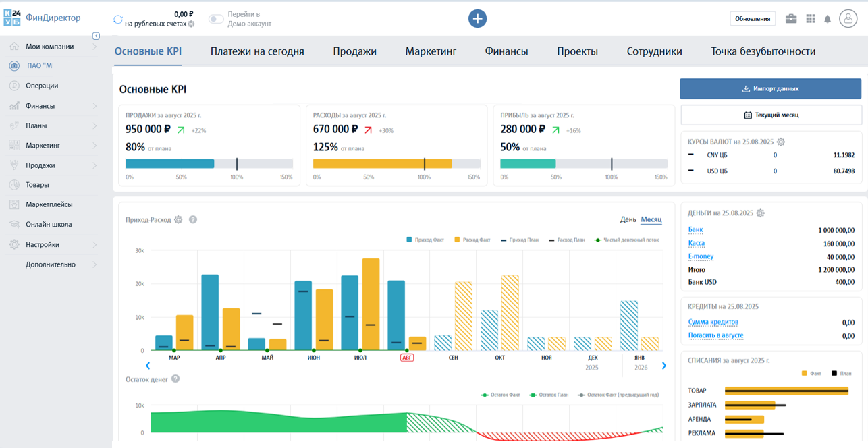
Task: Switch chart view to День
Action: tap(628, 219)
